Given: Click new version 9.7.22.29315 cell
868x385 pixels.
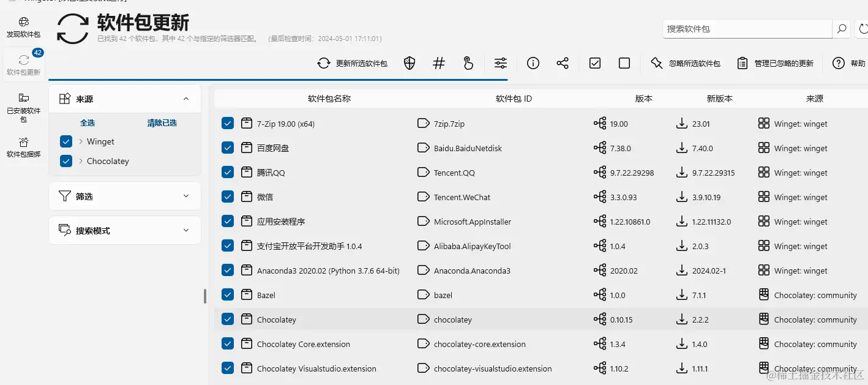Looking at the screenshot, I should point(713,173).
